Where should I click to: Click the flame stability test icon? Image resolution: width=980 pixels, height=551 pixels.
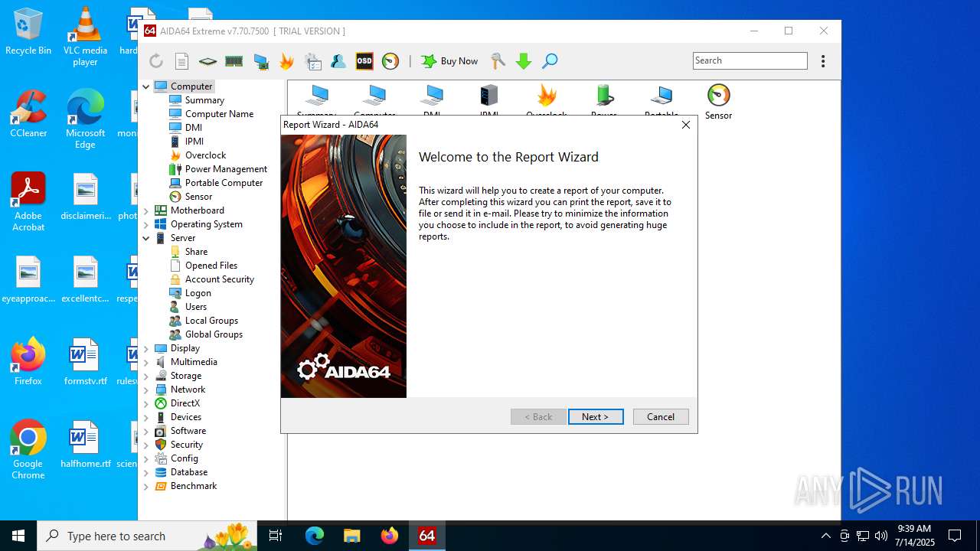tap(286, 61)
